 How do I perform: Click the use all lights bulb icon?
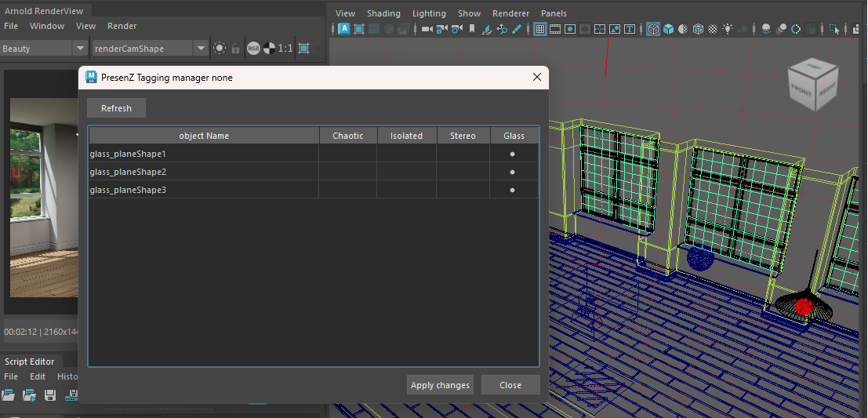click(728, 30)
